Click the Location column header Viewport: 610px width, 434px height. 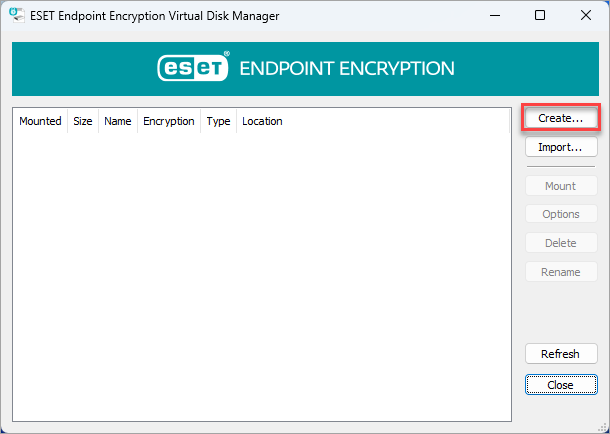pyautogui.click(x=262, y=121)
